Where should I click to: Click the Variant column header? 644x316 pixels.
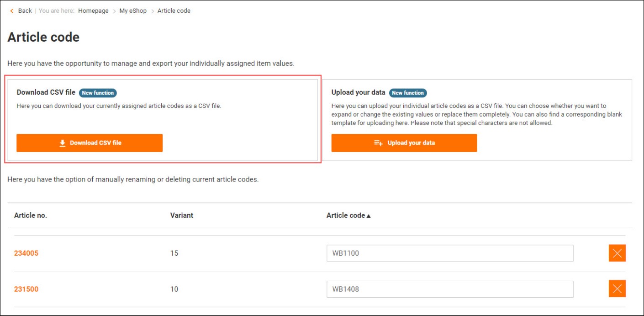pyautogui.click(x=181, y=215)
